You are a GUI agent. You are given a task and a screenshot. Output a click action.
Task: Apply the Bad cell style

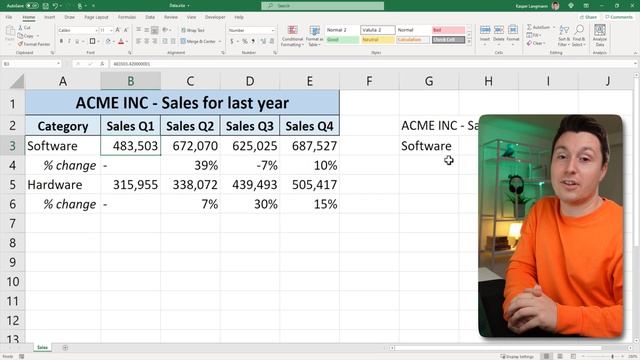[449, 30]
